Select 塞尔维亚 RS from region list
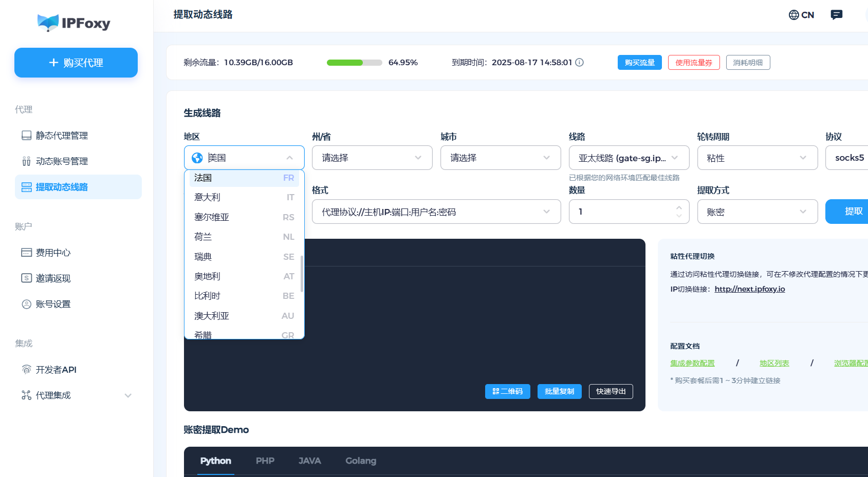 point(244,217)
